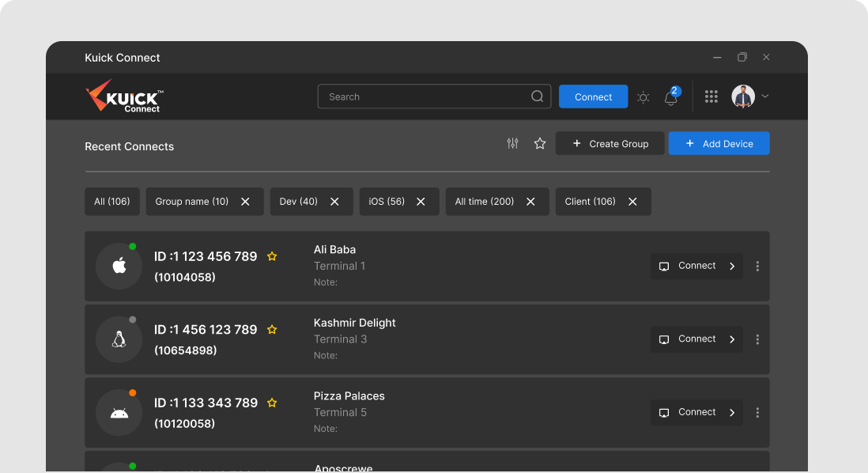Viewport: 868px width, 473px height.
Task: Click the screen icon in Kashmir Delight Connect button
Action: (664, 339)
